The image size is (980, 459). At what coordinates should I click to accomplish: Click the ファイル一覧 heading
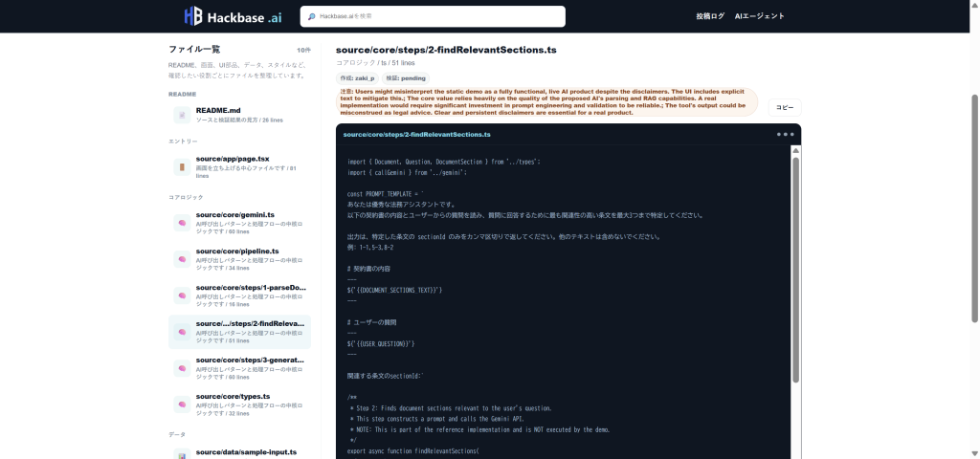click(194, 50)
